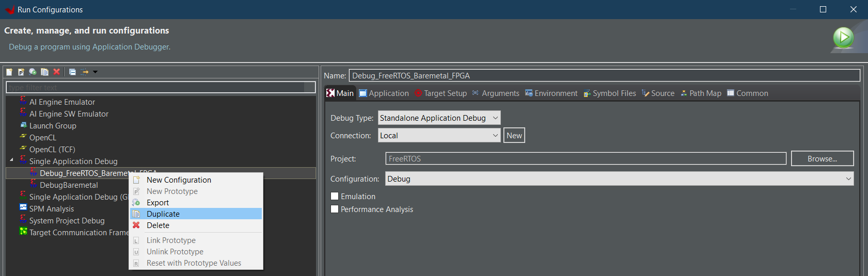This screenshot has width=868, height=276.
Task: Select the System Project Debug entry
Action: pos(67,221)
